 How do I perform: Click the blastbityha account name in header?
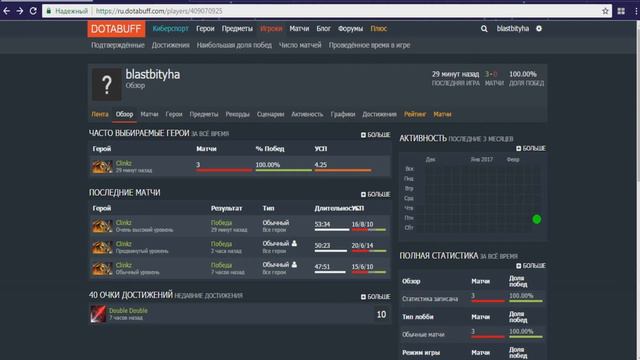click(x=513, y=29)
